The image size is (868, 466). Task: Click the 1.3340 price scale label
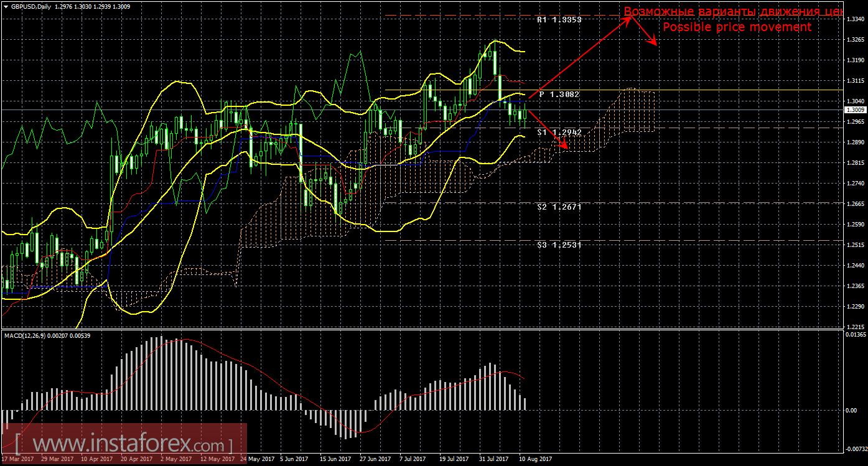click(855, 19)
